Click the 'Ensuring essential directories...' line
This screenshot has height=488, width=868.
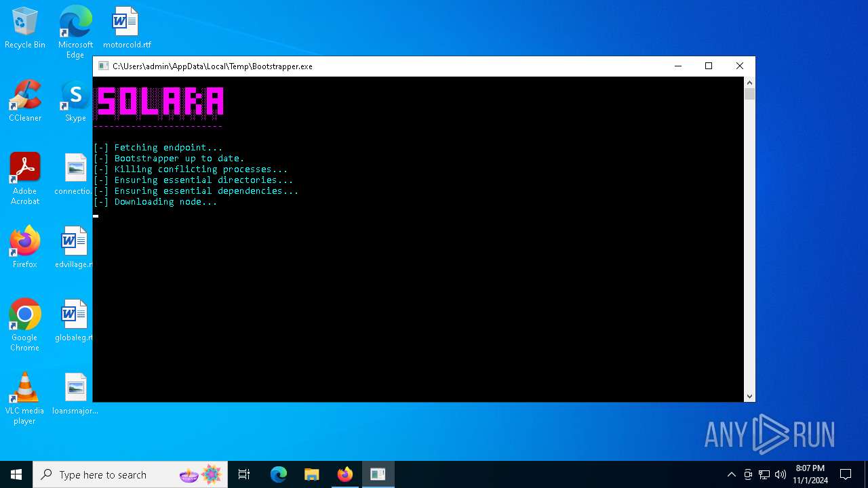pos(193,180)
